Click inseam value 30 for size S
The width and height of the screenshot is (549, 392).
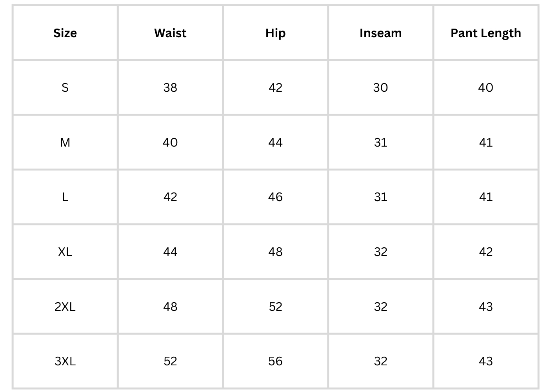(380, 87)
